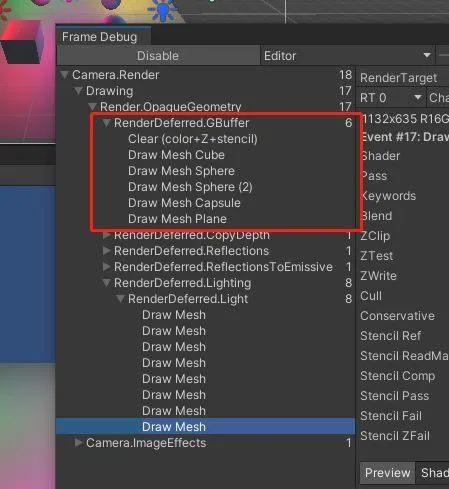Collapse the Drawing tree node
This screenshot has width=449, height=489.
tap(78, 91)
